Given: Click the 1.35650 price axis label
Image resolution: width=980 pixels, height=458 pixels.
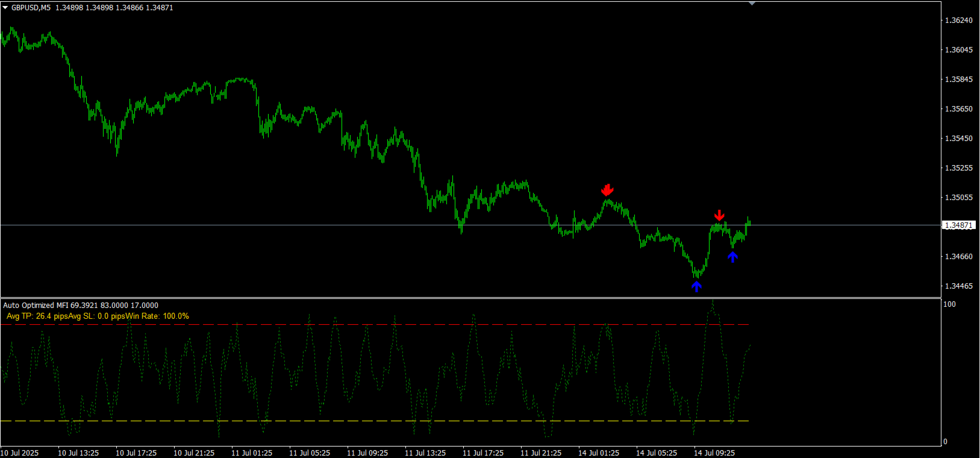Looking at the screenshot, I should pos(958,109).
